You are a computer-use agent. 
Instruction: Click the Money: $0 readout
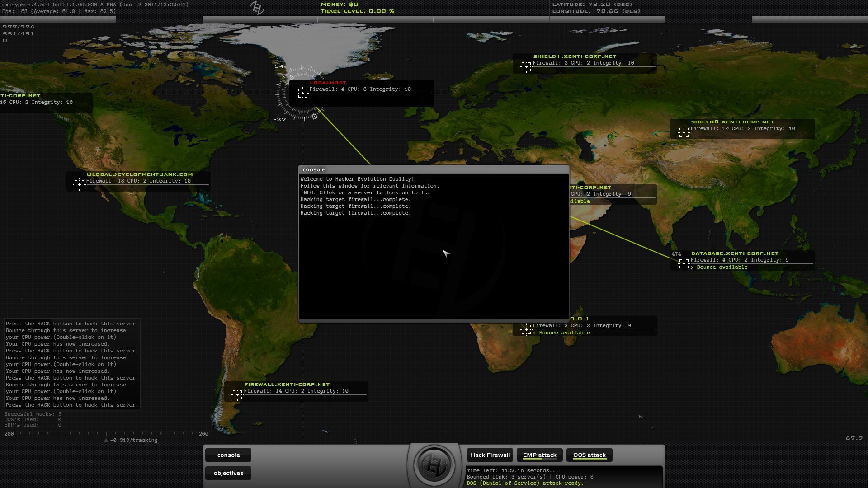[x=340, y=5]
